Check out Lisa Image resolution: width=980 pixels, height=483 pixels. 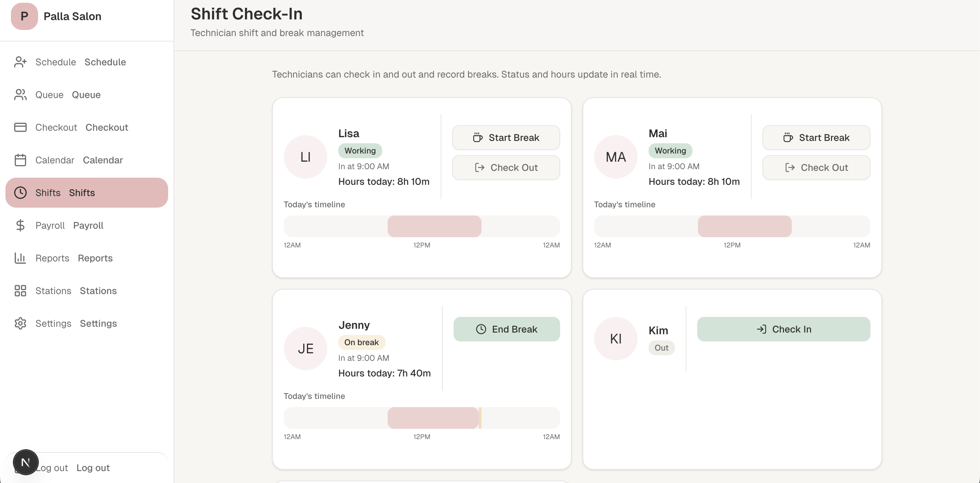pos(506,167)
